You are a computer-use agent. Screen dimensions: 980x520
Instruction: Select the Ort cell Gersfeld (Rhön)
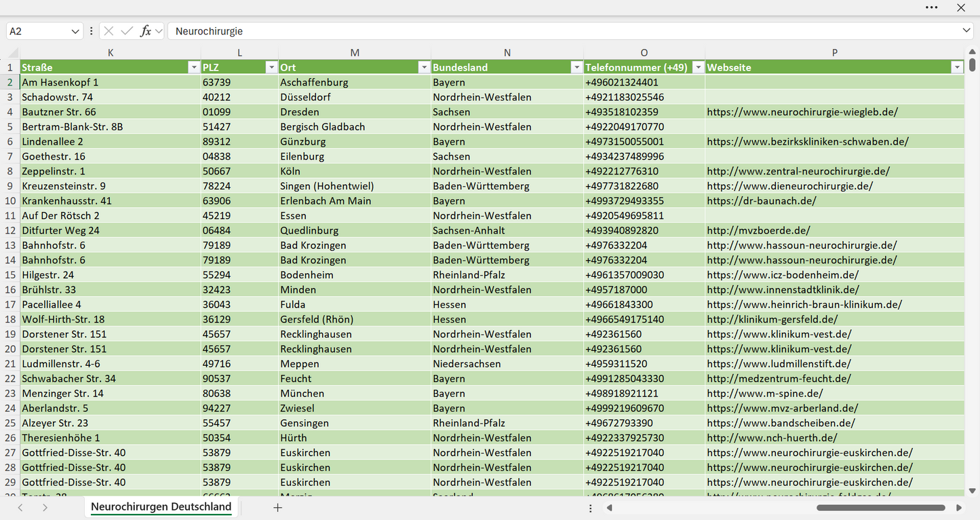click(x=355, y=320)
